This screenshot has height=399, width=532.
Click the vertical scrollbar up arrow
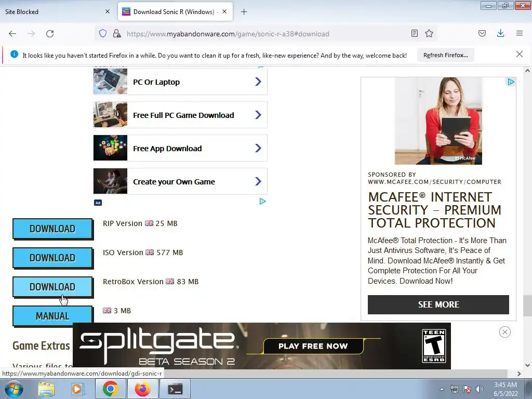527,71
